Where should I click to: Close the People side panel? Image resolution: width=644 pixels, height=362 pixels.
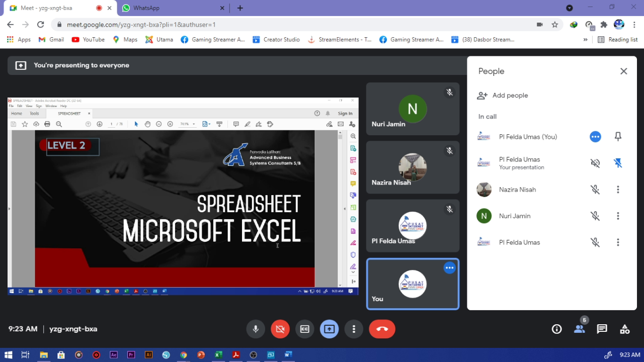click(623, 71)
